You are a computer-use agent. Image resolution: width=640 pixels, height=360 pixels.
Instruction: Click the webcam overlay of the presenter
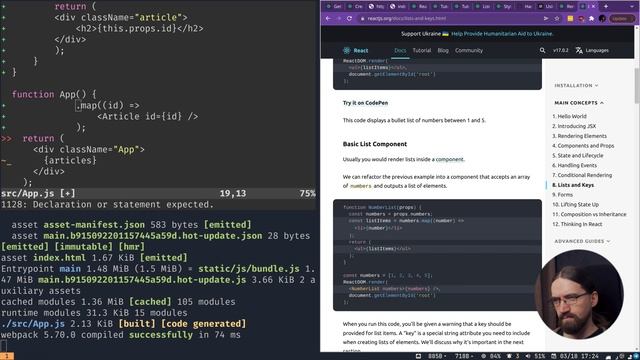pyautogui.click(x=579, y=294)
